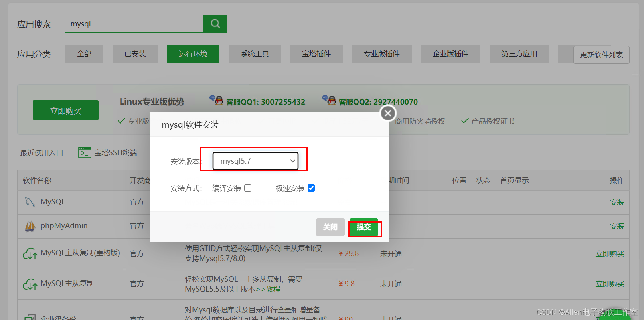Click 立即购买 in MySQL主从复制 ¥9.8 row
The image size is (644, 320).
coord(610,284)
